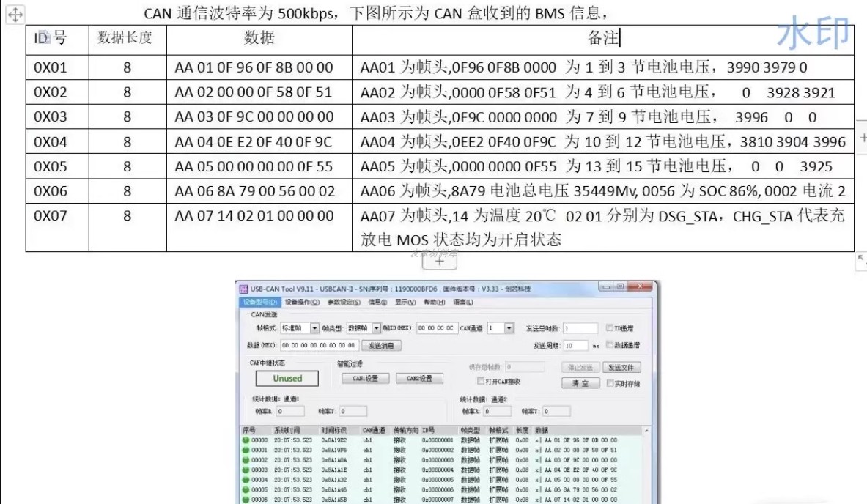Viewport: 867px width, 504px height.
Task: Click the green status dot of row 00004
Action: pyautogui.click(x=246, y=480)
